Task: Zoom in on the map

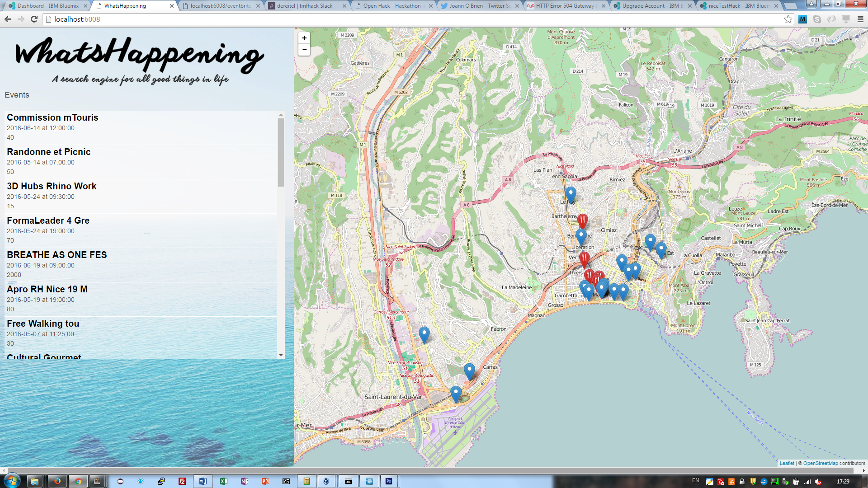Action: point(304,38)
